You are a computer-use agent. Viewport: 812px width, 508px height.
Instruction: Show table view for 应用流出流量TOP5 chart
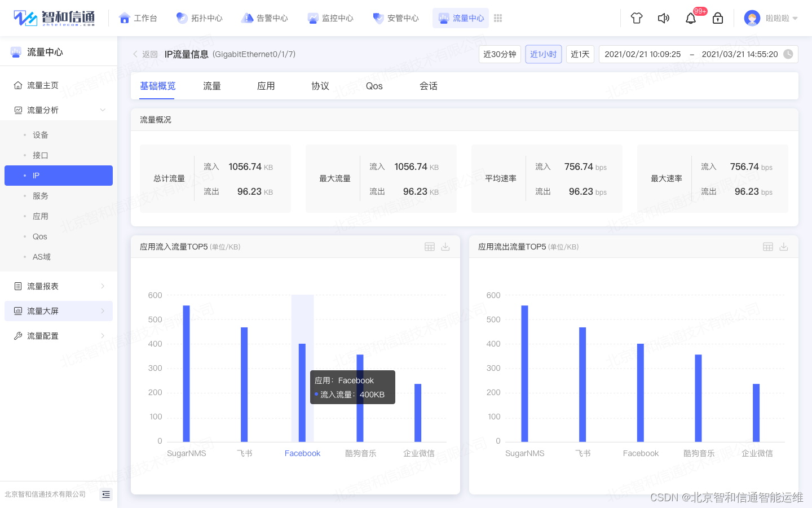click(x=768, y=247)
